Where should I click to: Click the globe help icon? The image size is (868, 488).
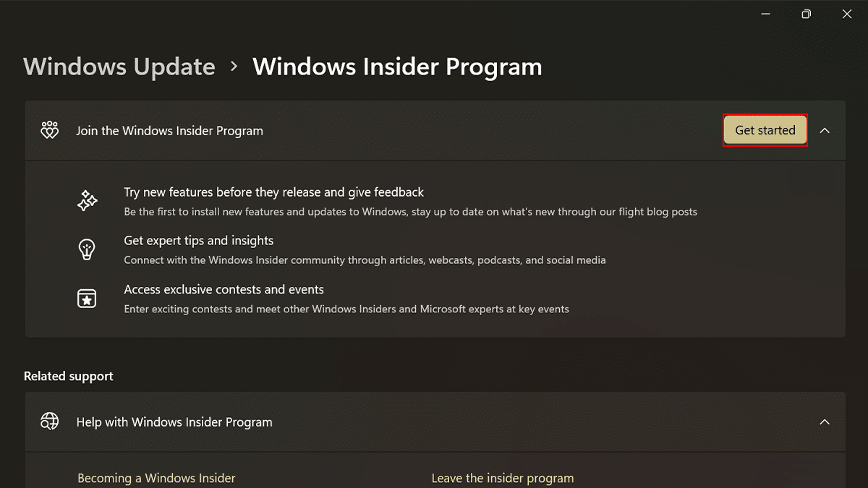tap(49, 422)
